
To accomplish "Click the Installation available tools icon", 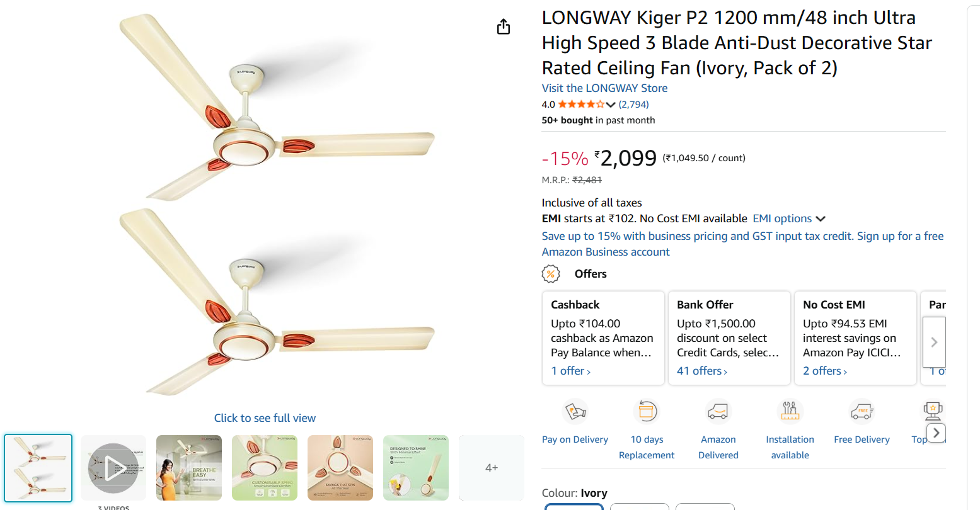I will coord(790,411).
